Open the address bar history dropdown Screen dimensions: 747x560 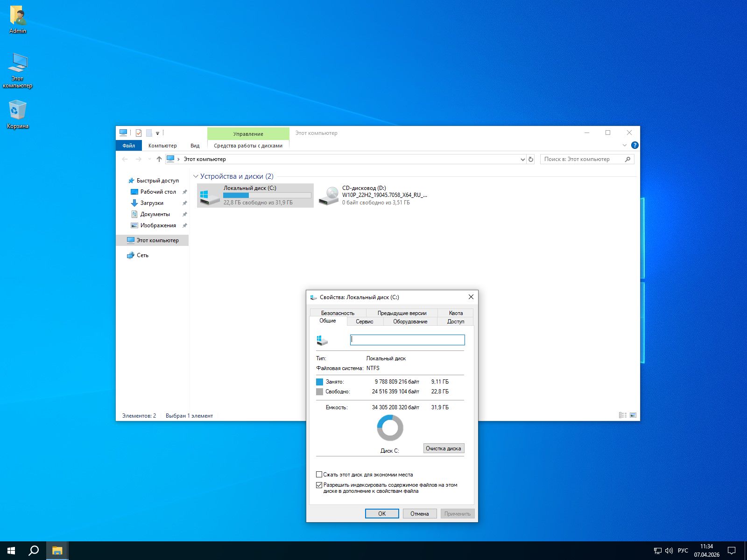[x=522, y=159]
